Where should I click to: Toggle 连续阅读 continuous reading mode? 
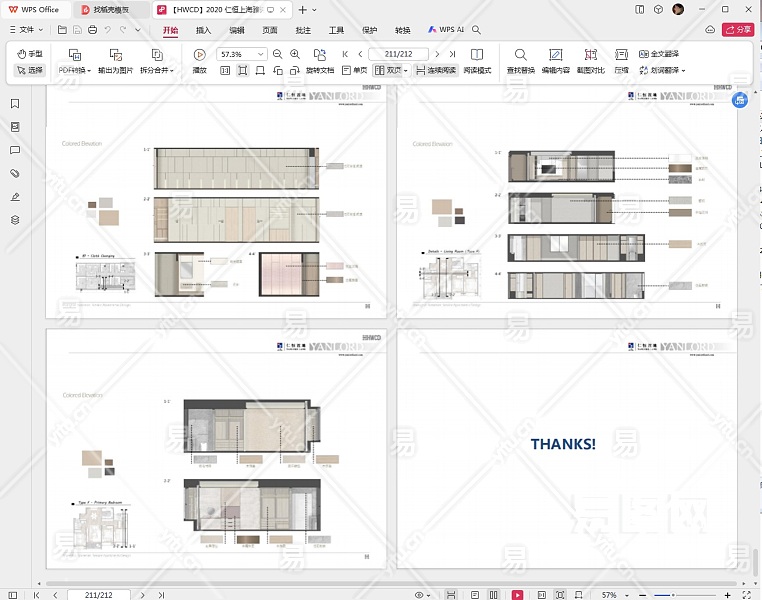(x=435, y=71)
